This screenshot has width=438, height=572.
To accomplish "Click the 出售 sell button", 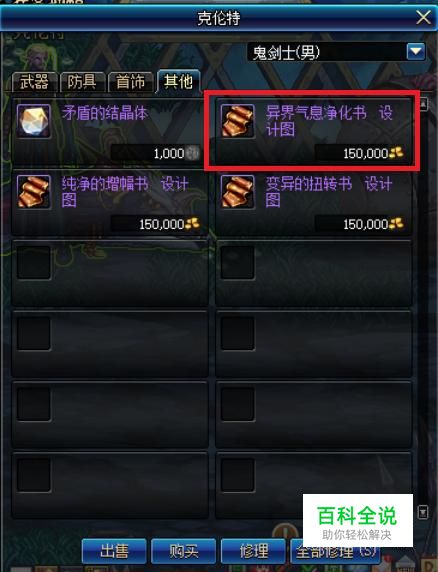I will pyautogui.click(x=114, y=551).
